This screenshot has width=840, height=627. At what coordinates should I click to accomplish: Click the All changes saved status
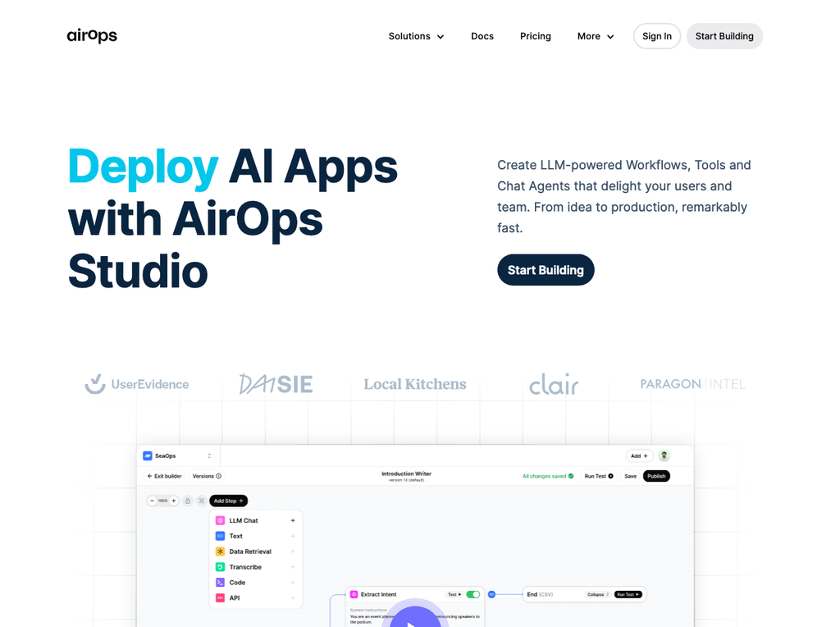547,476
